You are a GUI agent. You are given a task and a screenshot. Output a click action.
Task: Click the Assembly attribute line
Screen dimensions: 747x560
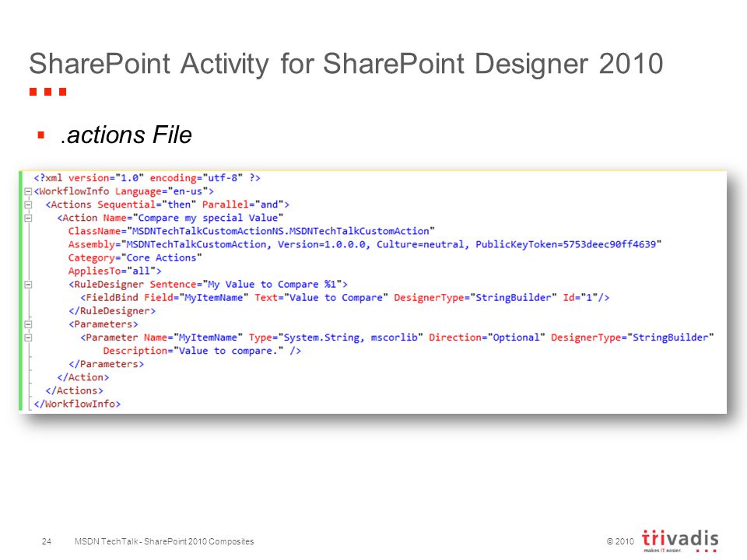coord(364,245)
